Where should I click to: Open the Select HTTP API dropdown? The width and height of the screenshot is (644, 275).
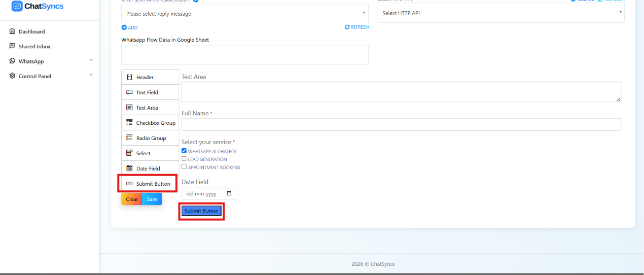tap(501, 13)
